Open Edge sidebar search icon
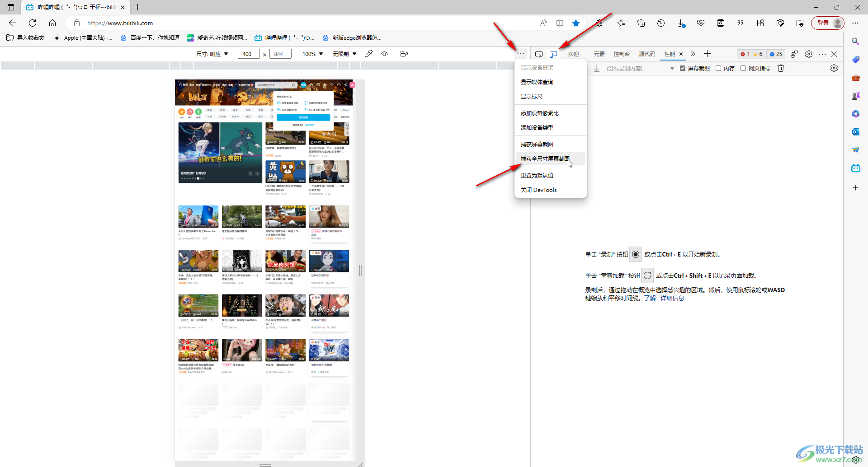This screenshot has width=868, height=467. click(x=855, y=42)
